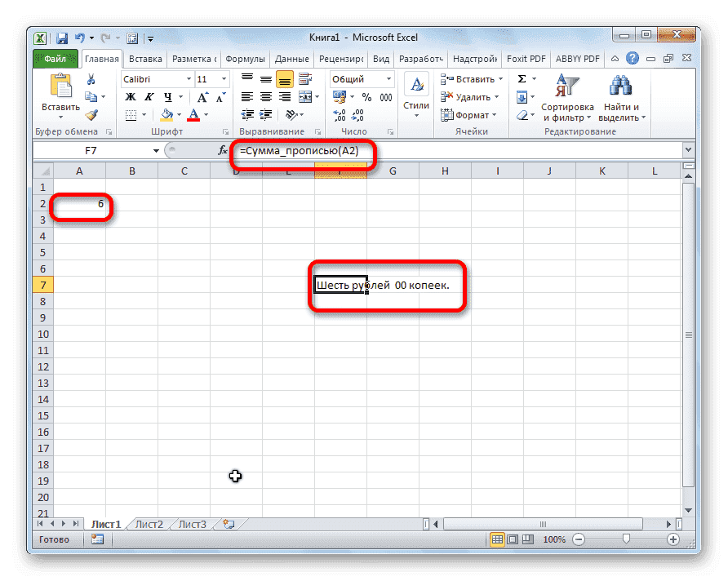Insert a function via the fx button
This screenshot has width=728, height=581.
[x=221, y=150]
